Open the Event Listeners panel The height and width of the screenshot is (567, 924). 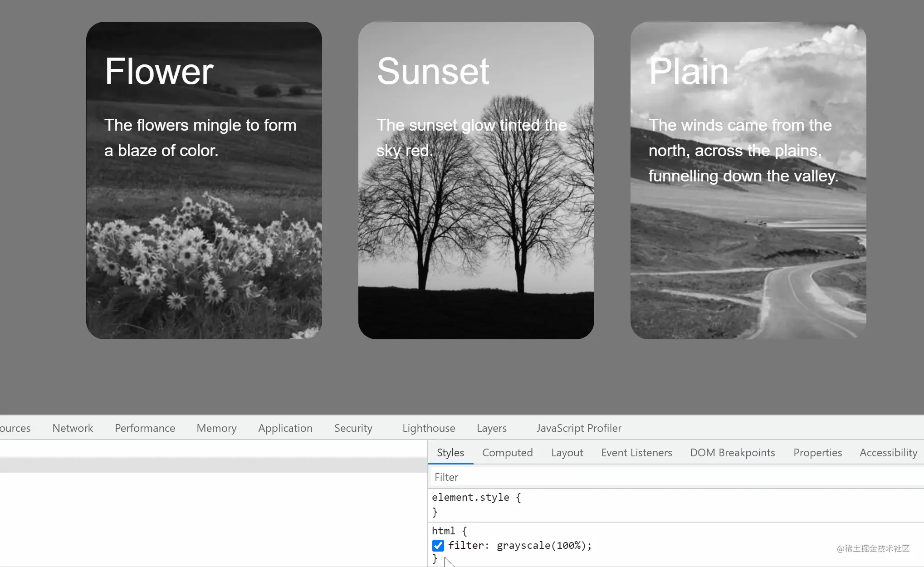point(636,453)
